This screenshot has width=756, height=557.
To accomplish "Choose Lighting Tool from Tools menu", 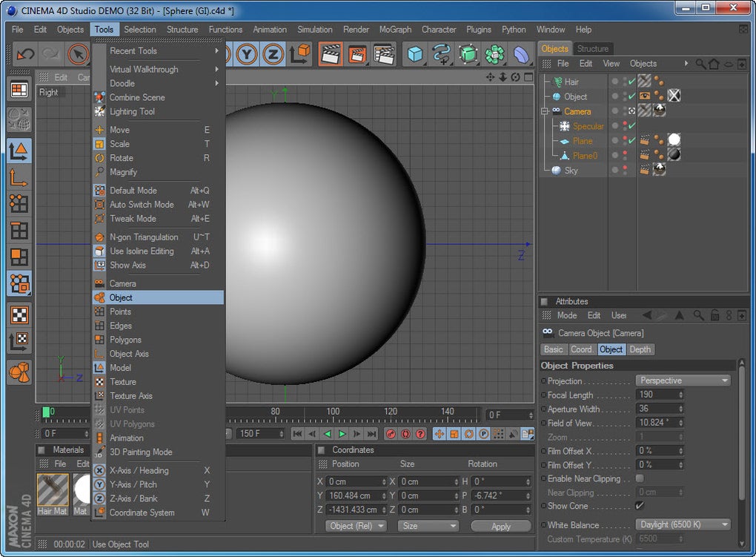I will [x=132, y=111].
